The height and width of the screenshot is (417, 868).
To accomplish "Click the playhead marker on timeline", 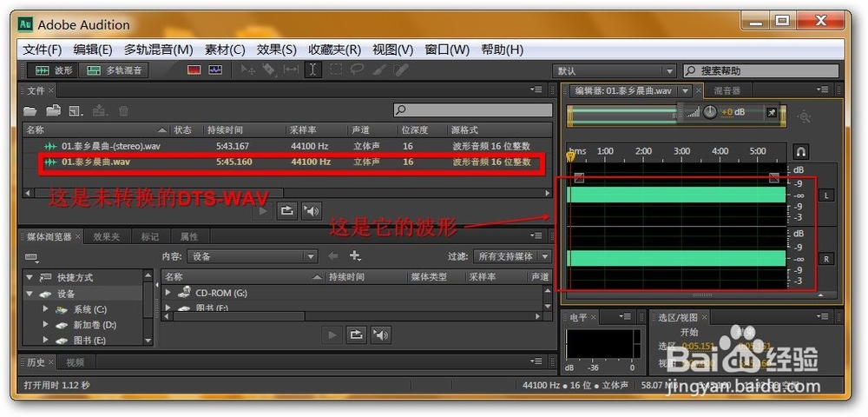I will (x=570, y=156).
